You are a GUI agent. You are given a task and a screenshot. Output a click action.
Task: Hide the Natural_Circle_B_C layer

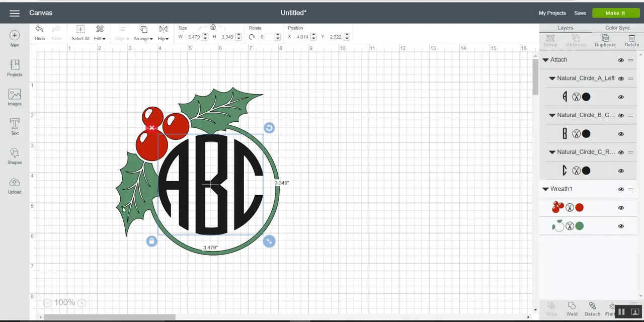[x=621, y=115]
